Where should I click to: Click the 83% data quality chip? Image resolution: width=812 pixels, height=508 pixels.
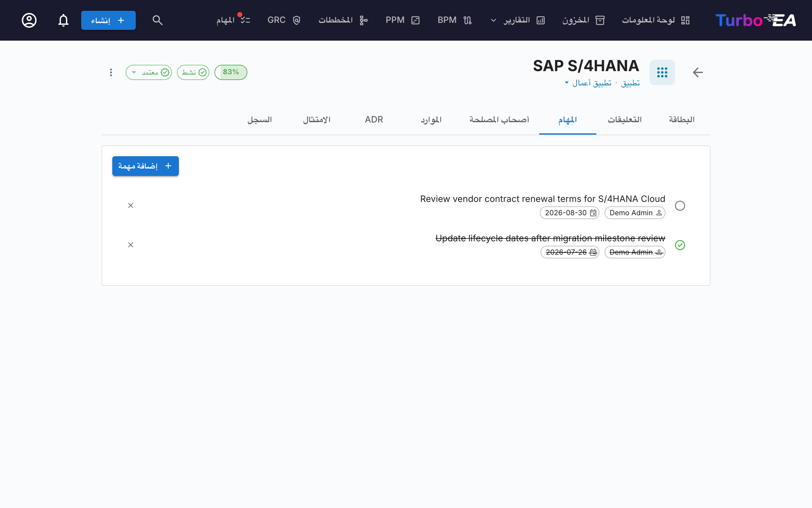231,72
